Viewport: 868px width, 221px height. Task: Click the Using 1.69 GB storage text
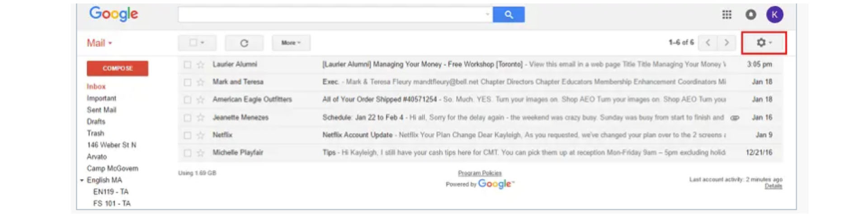197,173
